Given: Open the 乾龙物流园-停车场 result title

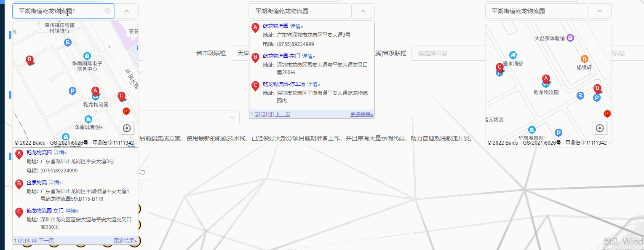Looking at the screenshot, I should pos(284,84).
